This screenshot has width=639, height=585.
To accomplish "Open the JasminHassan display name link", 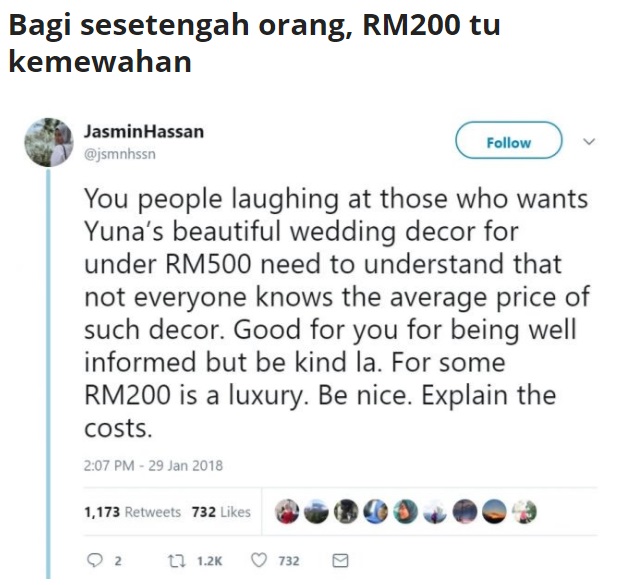I will [144, 131].
